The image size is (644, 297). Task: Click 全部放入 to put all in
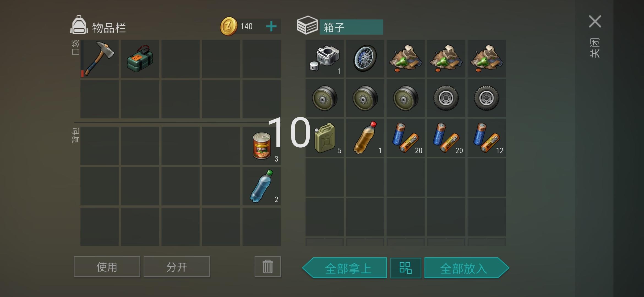tap(467, 268)
